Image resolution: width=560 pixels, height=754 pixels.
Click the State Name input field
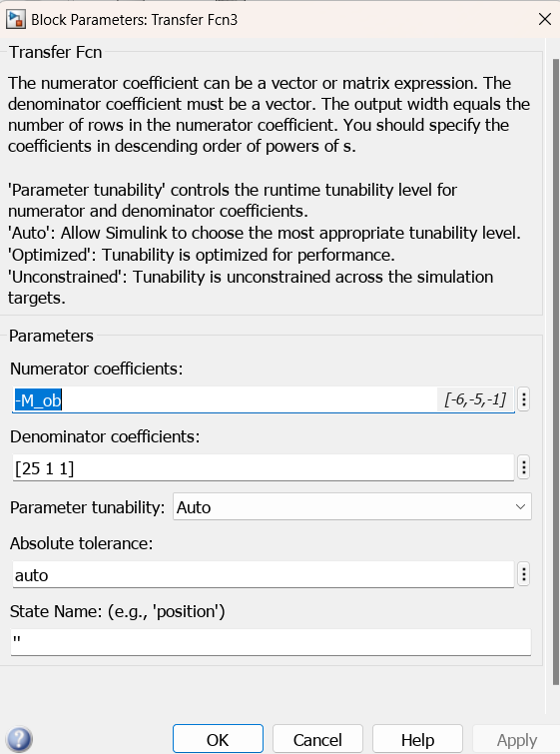272,642
